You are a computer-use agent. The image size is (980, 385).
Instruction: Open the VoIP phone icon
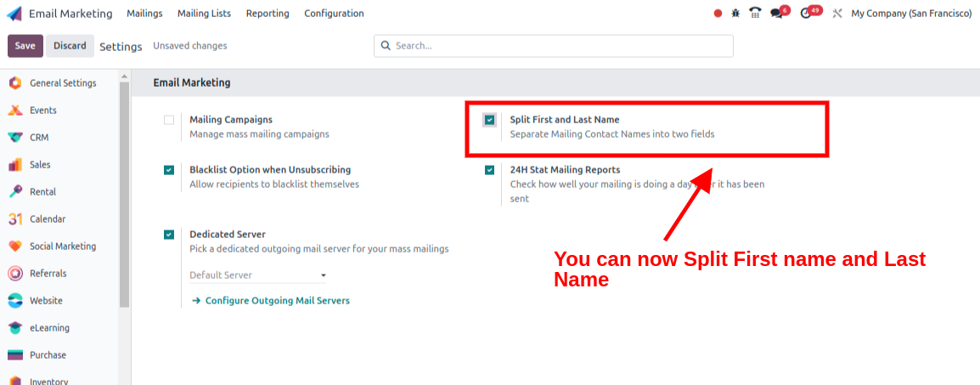tap(755, 13)
